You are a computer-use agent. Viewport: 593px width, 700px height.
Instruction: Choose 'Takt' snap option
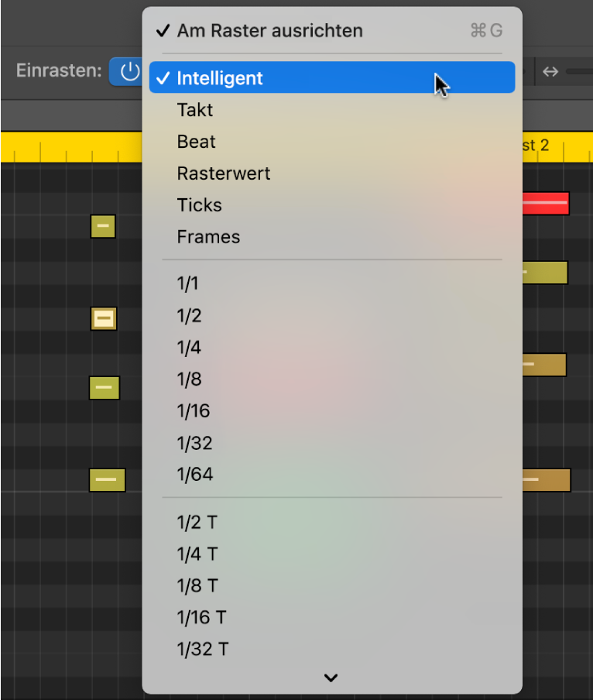click(195, 110)
